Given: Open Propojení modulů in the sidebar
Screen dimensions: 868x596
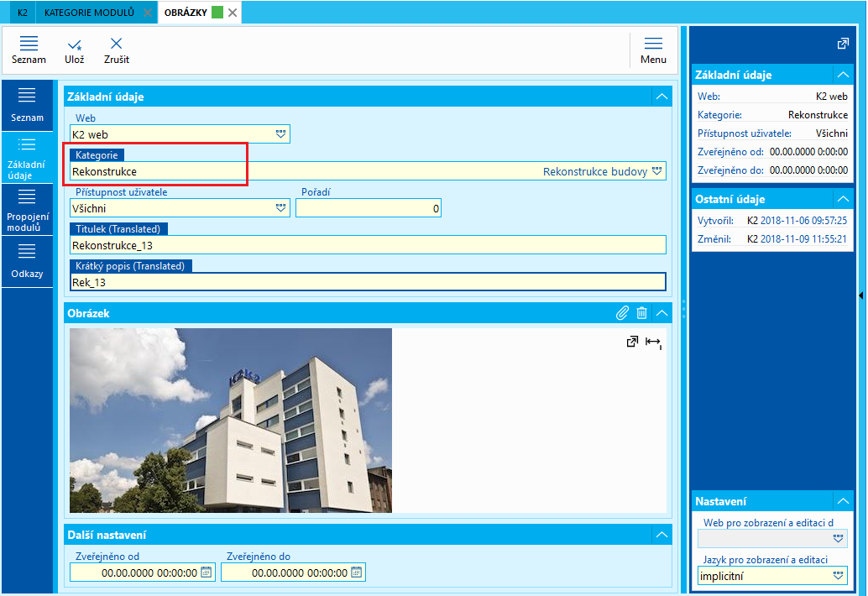Looking at the screenshot, I should point(27,211).
